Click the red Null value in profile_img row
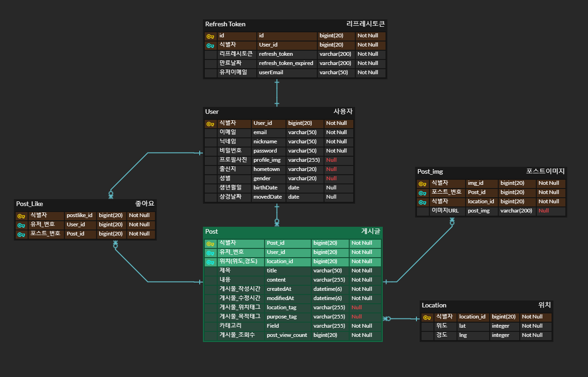588x377 pixels. tap(331, 160)
